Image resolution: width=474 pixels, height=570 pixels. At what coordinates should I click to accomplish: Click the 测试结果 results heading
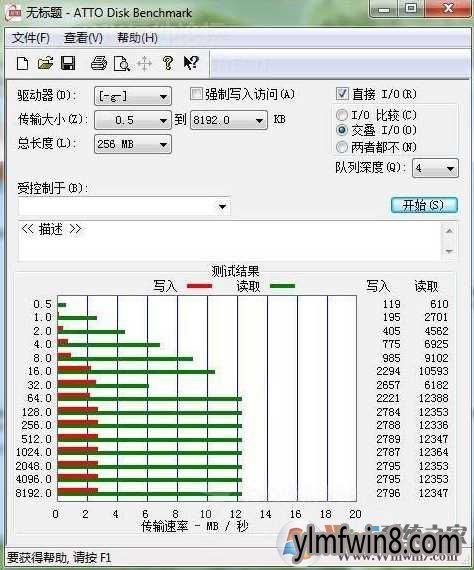pyautogui.click(x=236, y=271)
